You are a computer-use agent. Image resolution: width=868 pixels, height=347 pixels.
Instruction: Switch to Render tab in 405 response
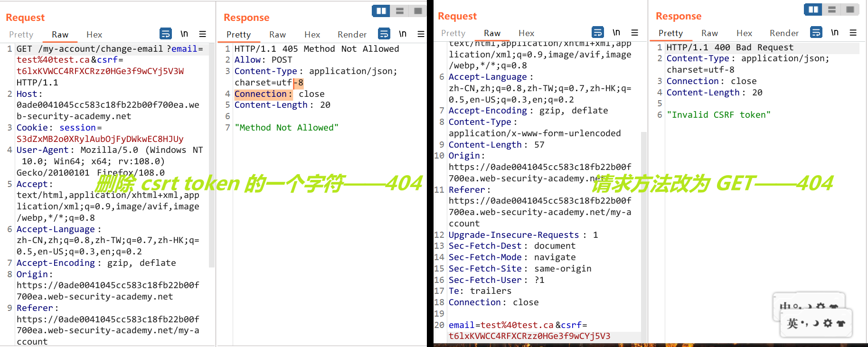point(352,34)
